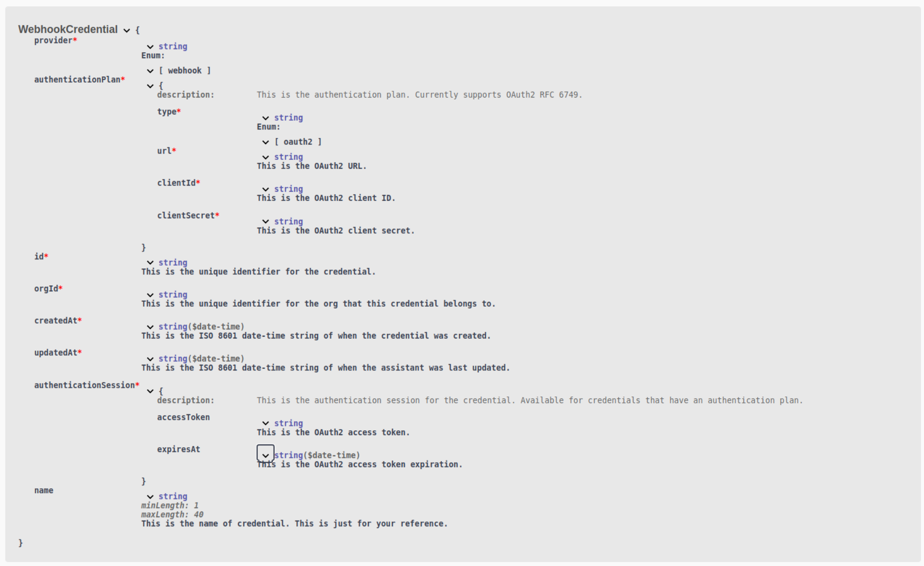Toggle focused chevron for expiresAt date-time

tap(266, 455)
